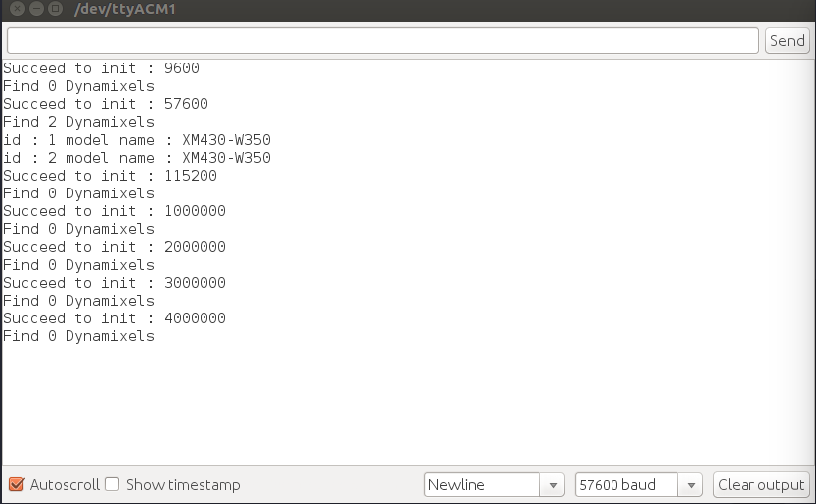Click the "id : 1 model name" line
Screen dimensions: 816x504
tap(137, 140)
